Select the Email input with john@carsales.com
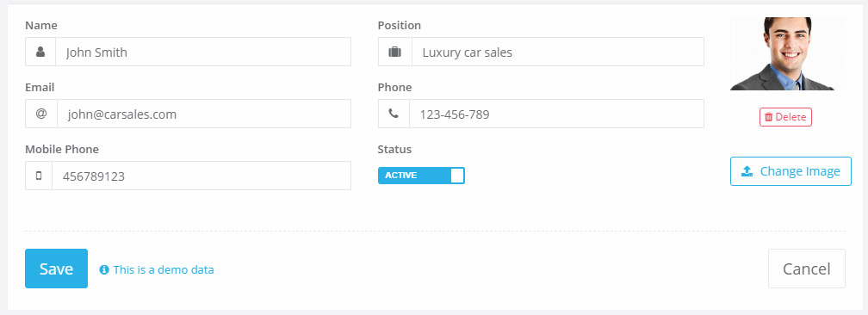Screen dimensions: 868x315 (204, 114)
